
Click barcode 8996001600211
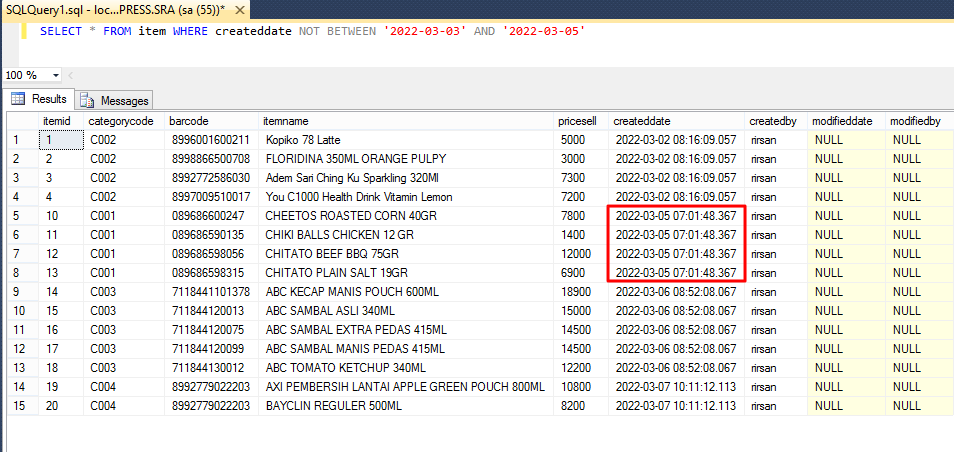212,140
